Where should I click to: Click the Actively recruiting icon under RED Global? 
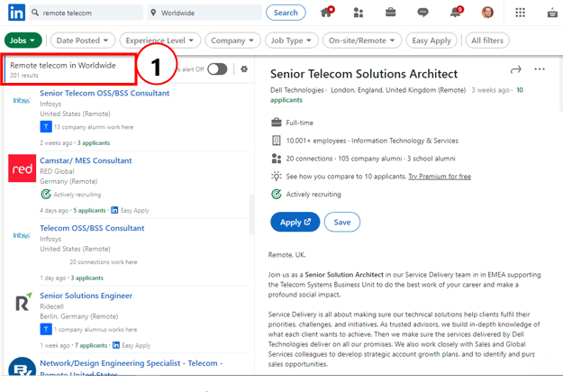tap(46, 195)
